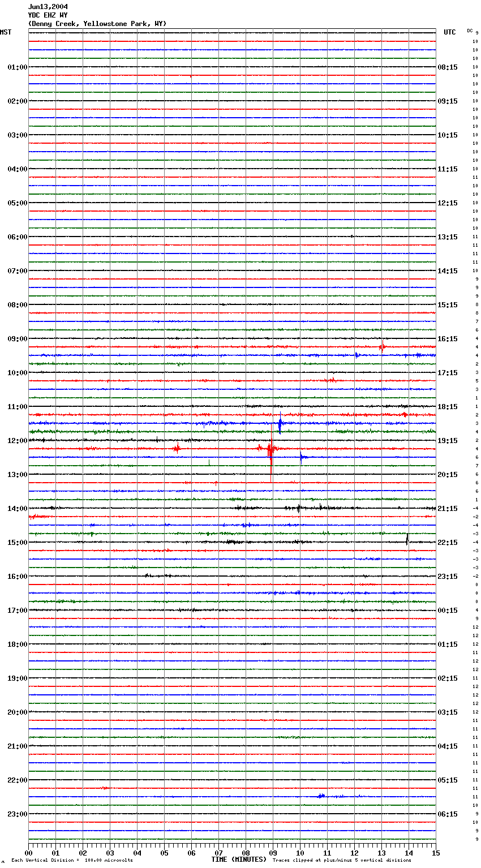Click the 02:15 UTC time label
481x868 pixels.
pyautogui.click(x=448, y=678)
